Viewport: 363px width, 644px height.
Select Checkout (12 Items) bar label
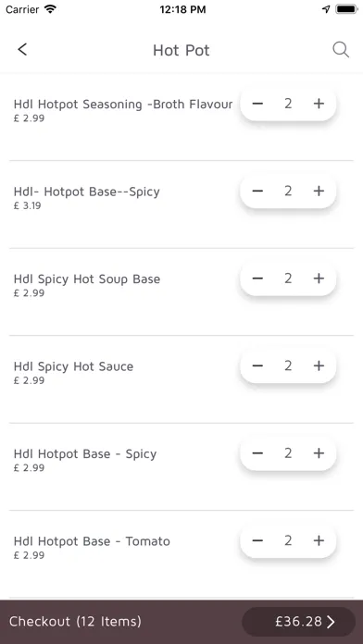coord(75,622)
